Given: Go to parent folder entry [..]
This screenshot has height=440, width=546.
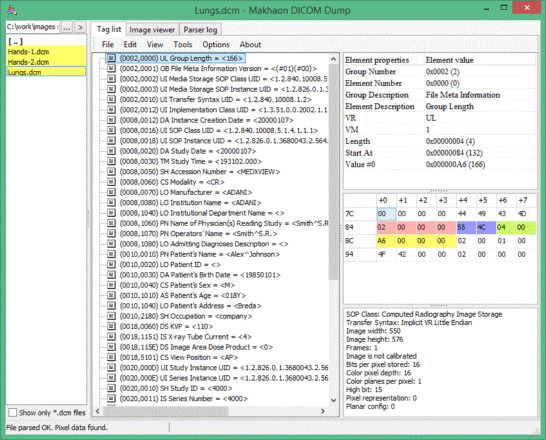Looking at the screenshot, I should tap(16, 41).
